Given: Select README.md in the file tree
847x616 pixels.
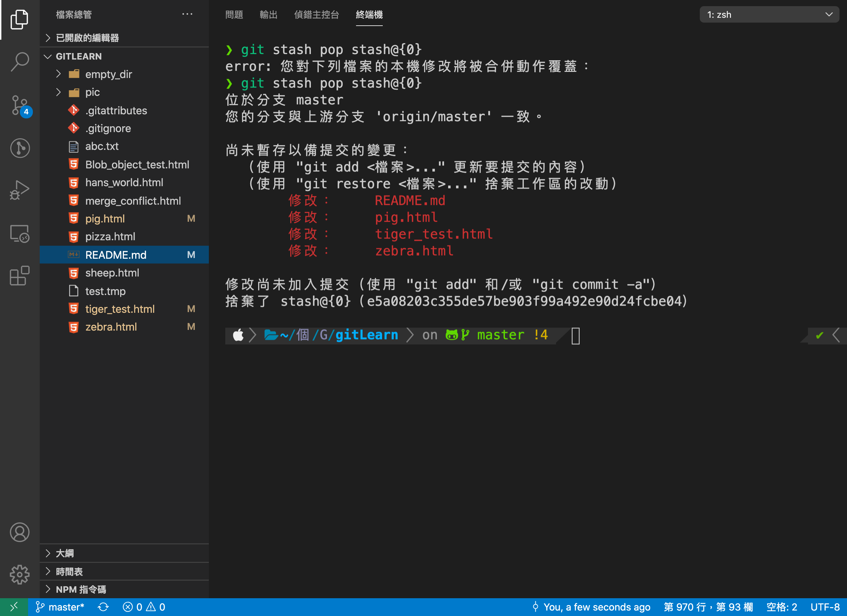Looking at the screenshot, I should pos(124,255).
